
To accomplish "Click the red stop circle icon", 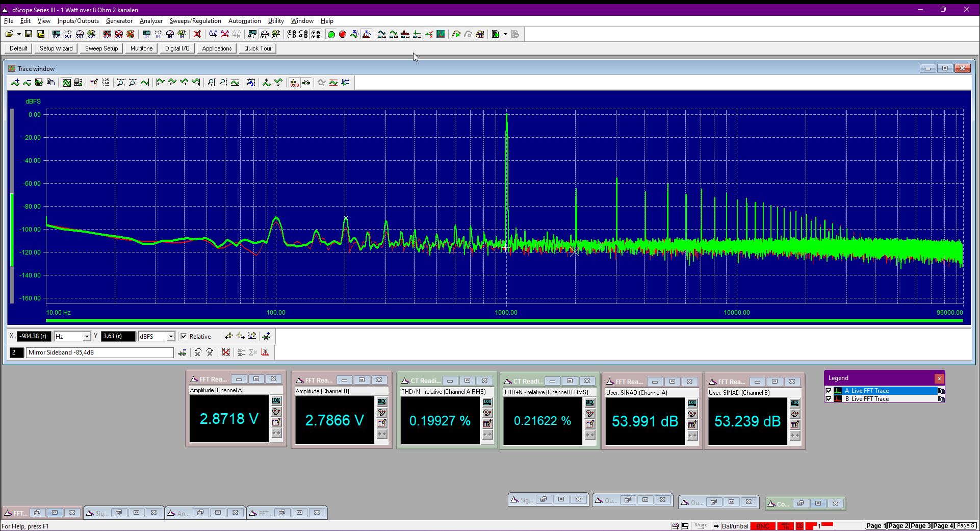I will point(343,34).
